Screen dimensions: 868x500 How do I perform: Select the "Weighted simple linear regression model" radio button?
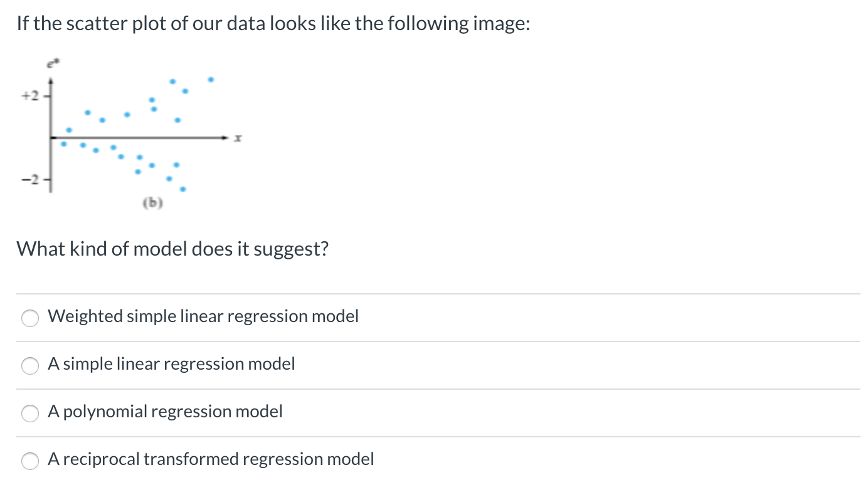(30, 318)
